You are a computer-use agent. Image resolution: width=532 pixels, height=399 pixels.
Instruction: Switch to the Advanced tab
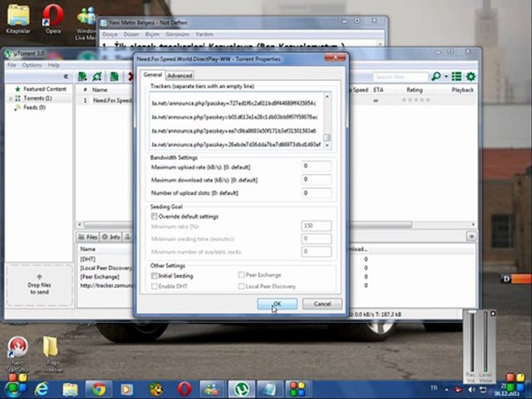click(180, 75)
